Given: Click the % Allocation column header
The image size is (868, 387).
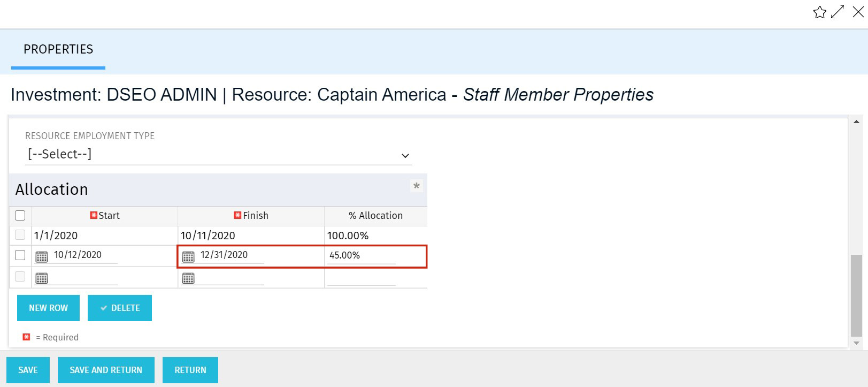Looking at the screenshot, I should 375,216.
